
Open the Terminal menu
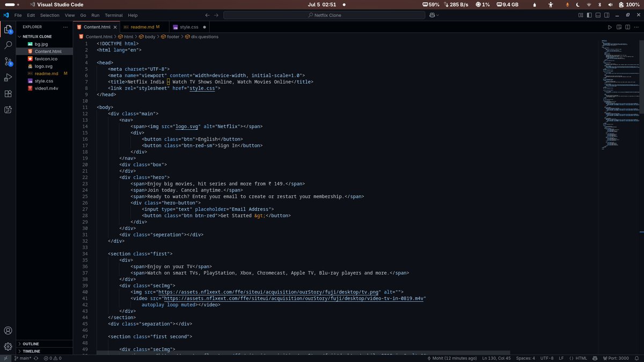[113, 15]
